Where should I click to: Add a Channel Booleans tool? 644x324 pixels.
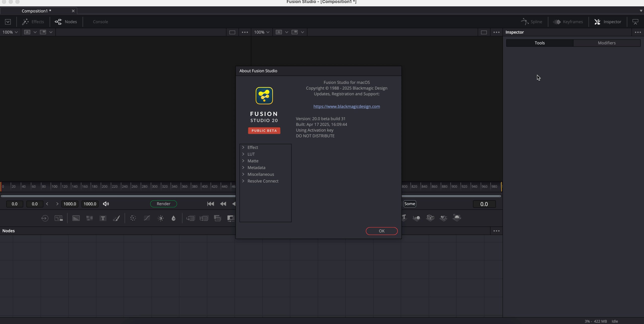217,218
